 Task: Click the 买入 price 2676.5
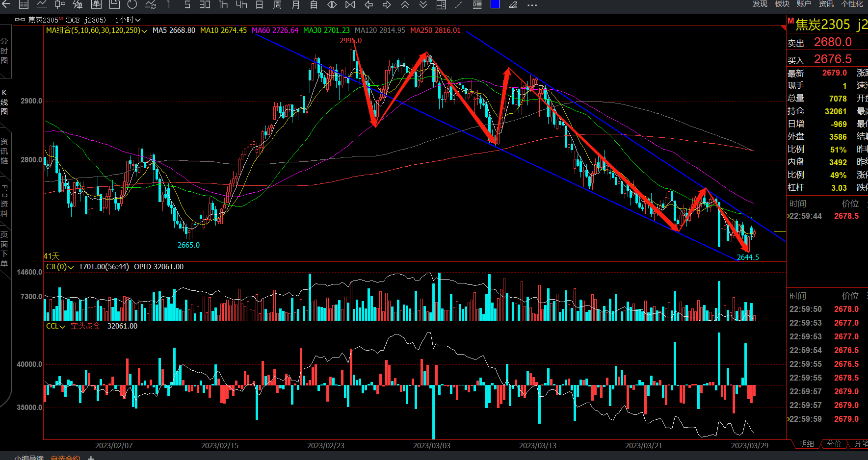point(833,59)
